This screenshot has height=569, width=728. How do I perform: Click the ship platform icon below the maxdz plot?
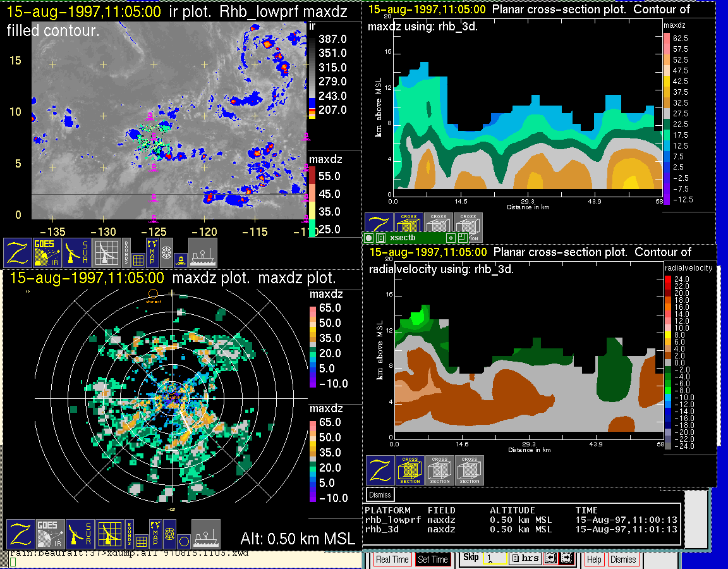tap(205, 534)
